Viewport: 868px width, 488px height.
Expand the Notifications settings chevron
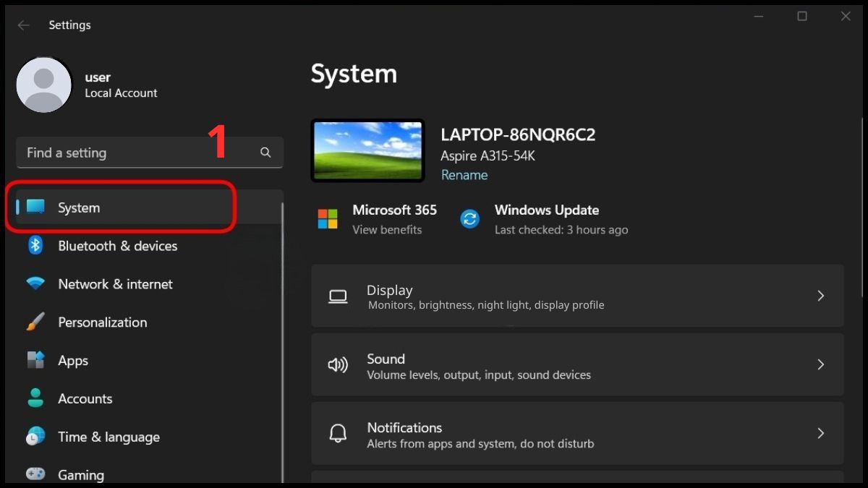[x=820, y=433]
